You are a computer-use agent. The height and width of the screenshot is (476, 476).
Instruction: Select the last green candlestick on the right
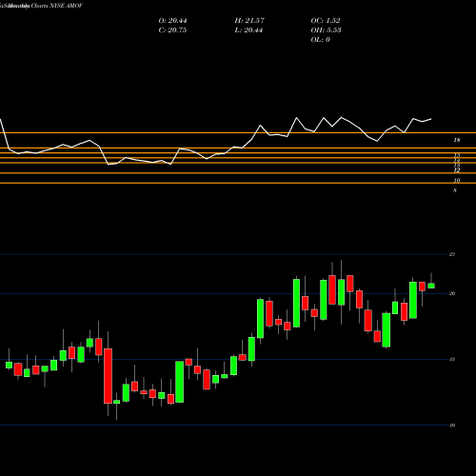click(x=431, y=286)
